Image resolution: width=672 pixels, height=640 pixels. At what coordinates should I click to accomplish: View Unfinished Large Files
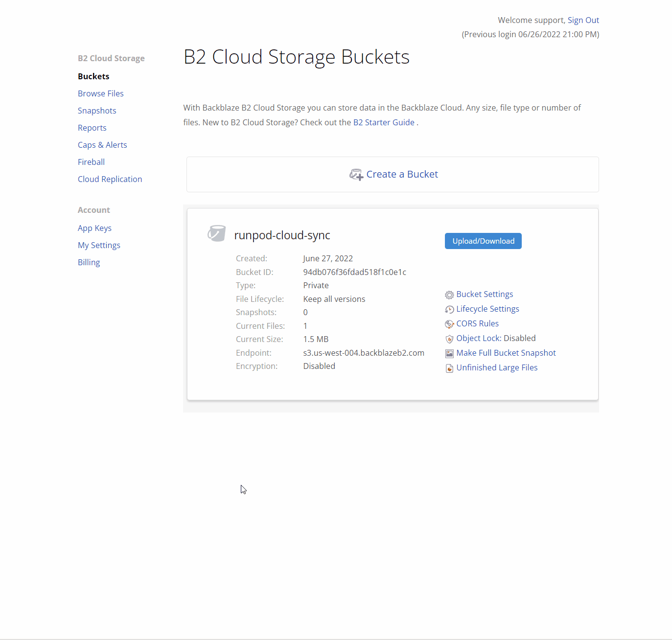tap(497, 367)
